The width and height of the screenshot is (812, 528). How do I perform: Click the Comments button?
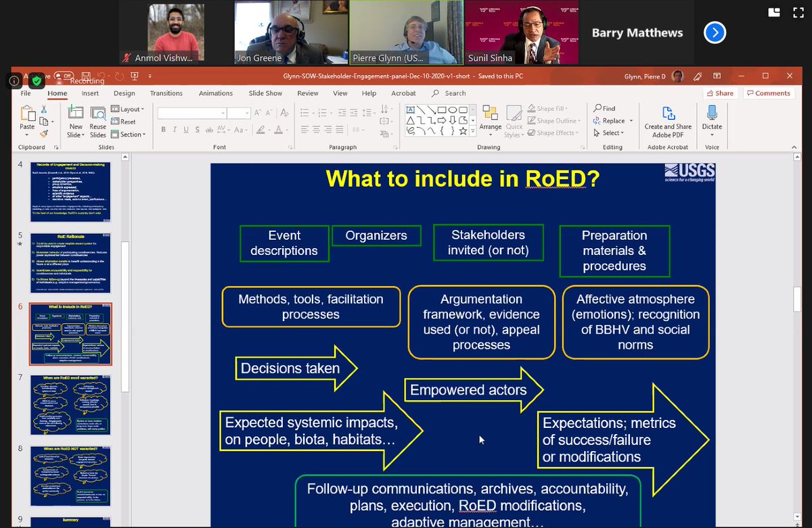(768, 93)
